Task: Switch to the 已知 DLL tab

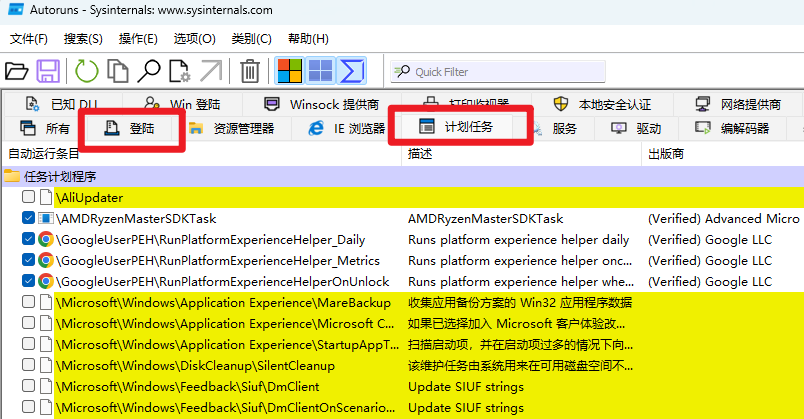Action: [x=63, y=104]
